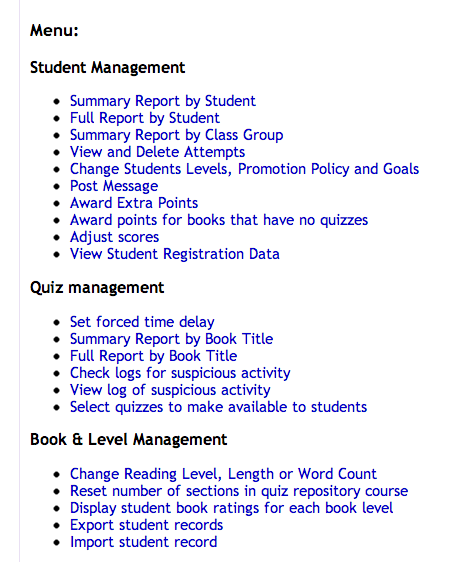Open Export student records link

click(147, 525)
